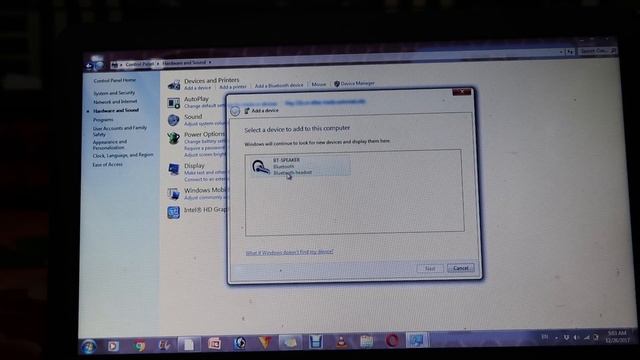
Task: Open the Sound heading link
Action: point(193,116)
